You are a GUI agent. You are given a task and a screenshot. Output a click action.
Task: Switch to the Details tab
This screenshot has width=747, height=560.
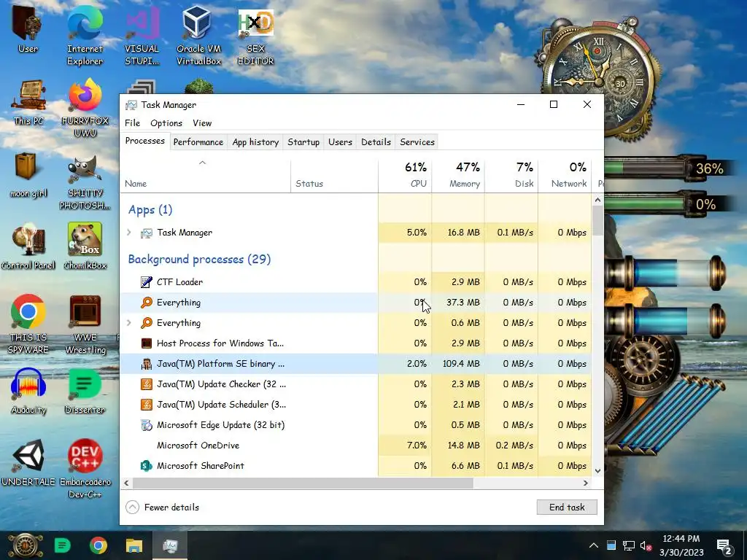click(376, 142)
